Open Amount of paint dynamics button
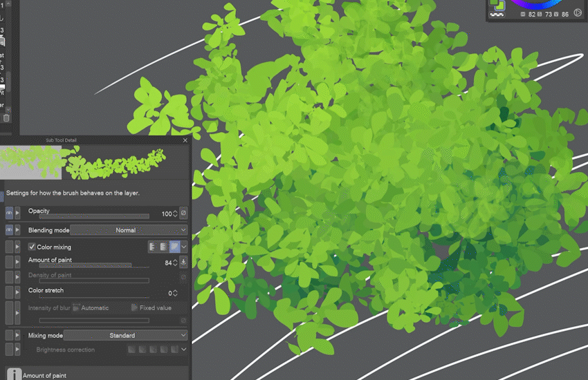The image size is (588, 380). (x=183, y=262)
